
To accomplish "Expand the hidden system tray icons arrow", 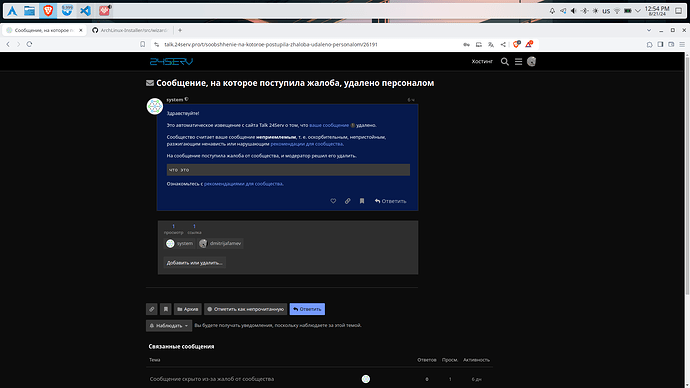I will click(x=638, y=11).
